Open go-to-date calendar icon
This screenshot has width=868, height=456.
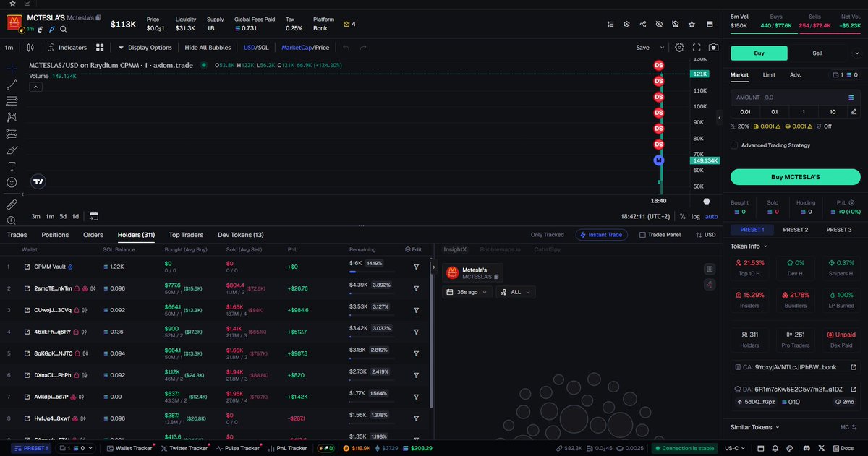pyautogui.click(x=94, y=216)
